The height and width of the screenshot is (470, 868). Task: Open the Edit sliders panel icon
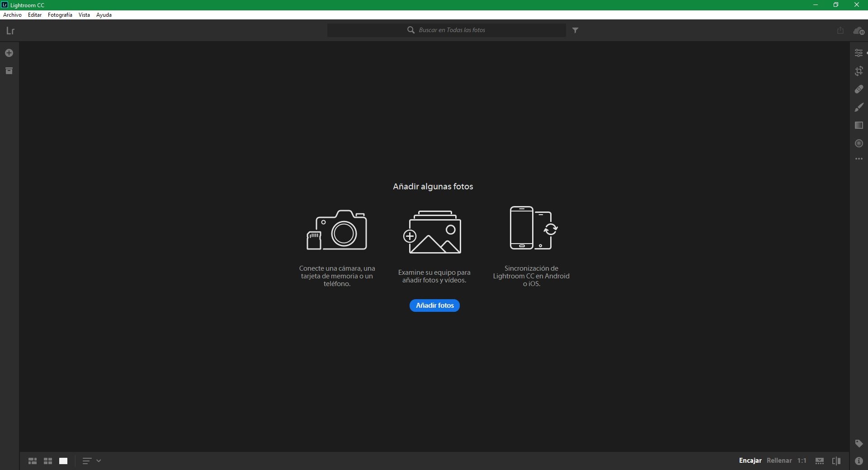[859, 53]
